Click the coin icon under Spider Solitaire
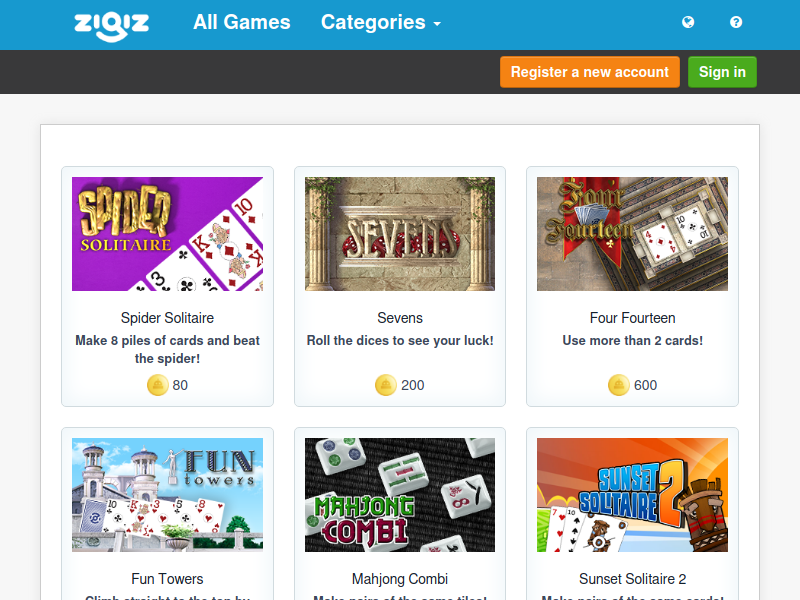The width and height of the screenshot is (800, 600). click(158, 385)
